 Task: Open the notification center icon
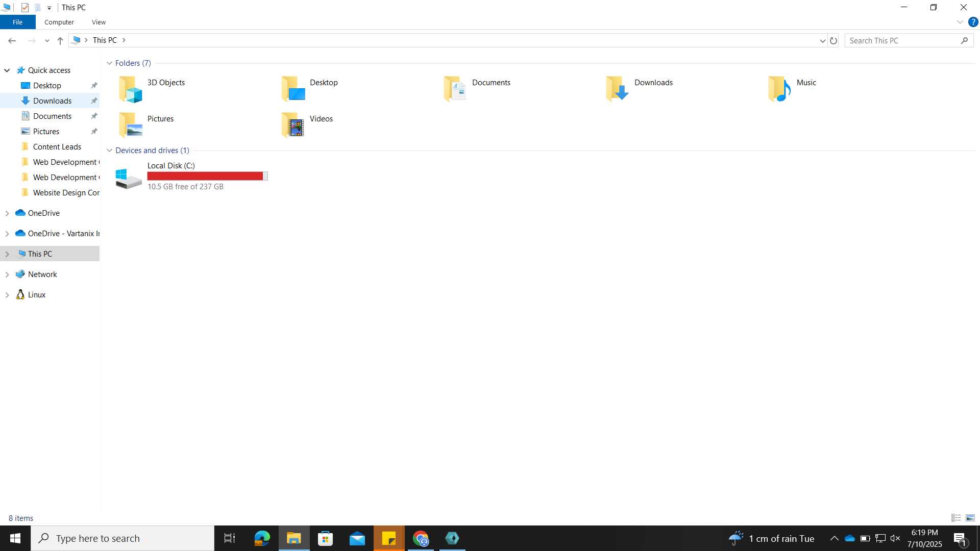click(960, 539)
